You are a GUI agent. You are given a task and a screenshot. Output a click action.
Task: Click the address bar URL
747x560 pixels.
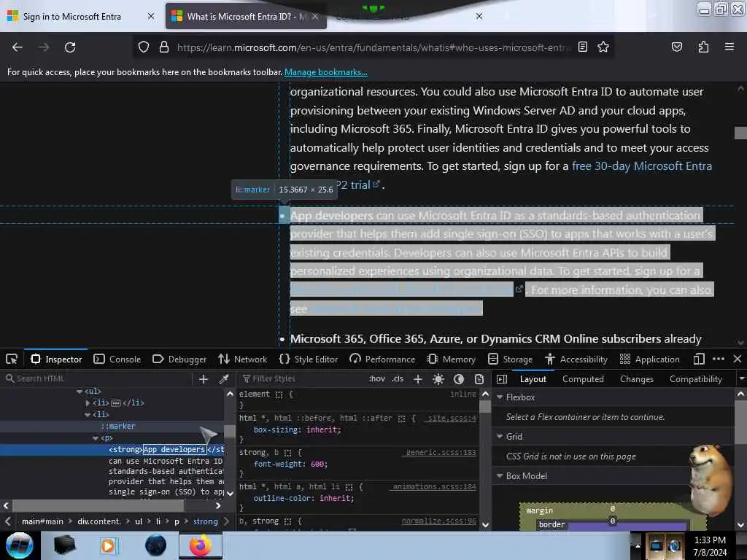pyautogui.click(x=373, y=47)
